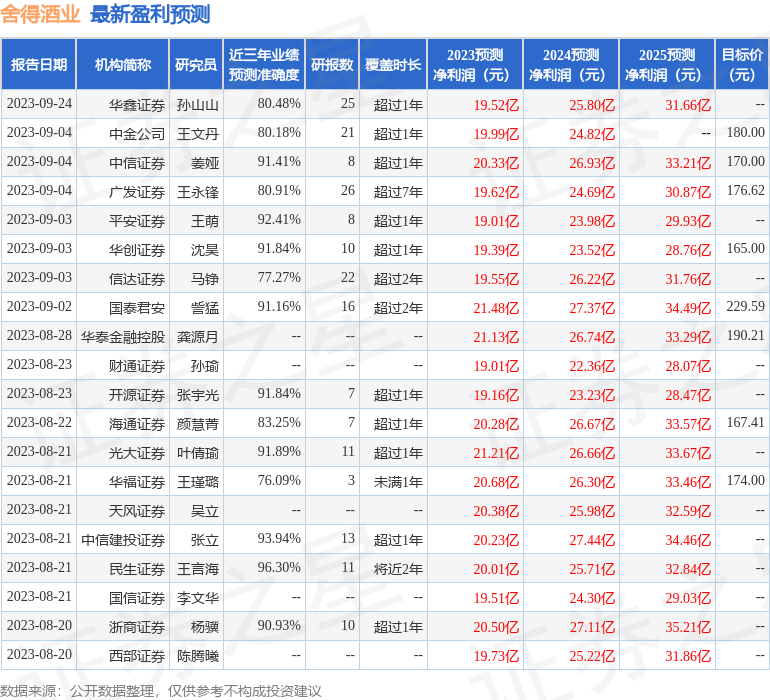Click researcher 吴立
The height and width of the screenshot is (700, 770).
[x=205, y=511]
